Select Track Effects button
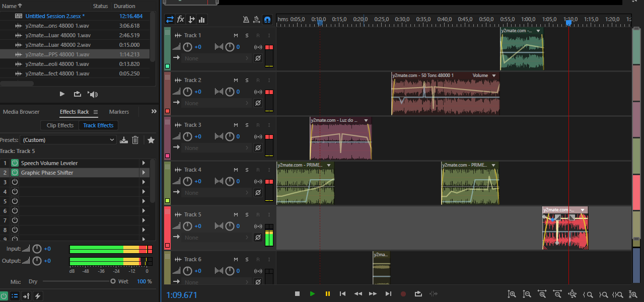Screen dimensions: 644x302 [98, 125]
